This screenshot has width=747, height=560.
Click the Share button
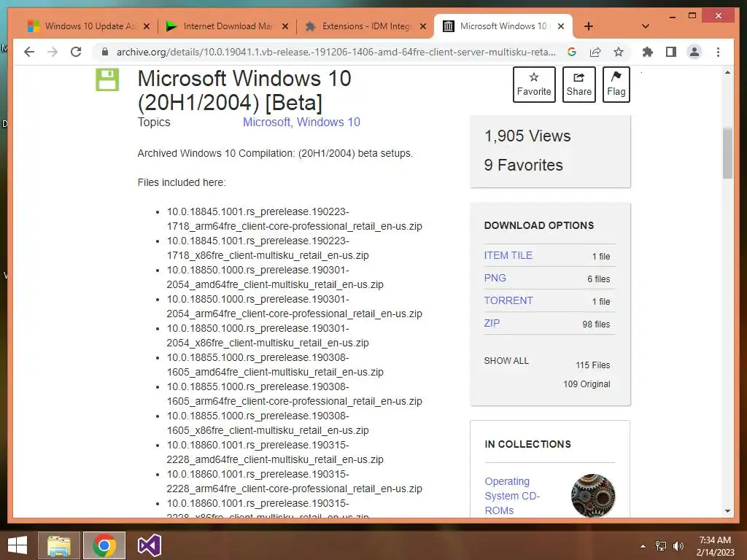pos(578,85)
